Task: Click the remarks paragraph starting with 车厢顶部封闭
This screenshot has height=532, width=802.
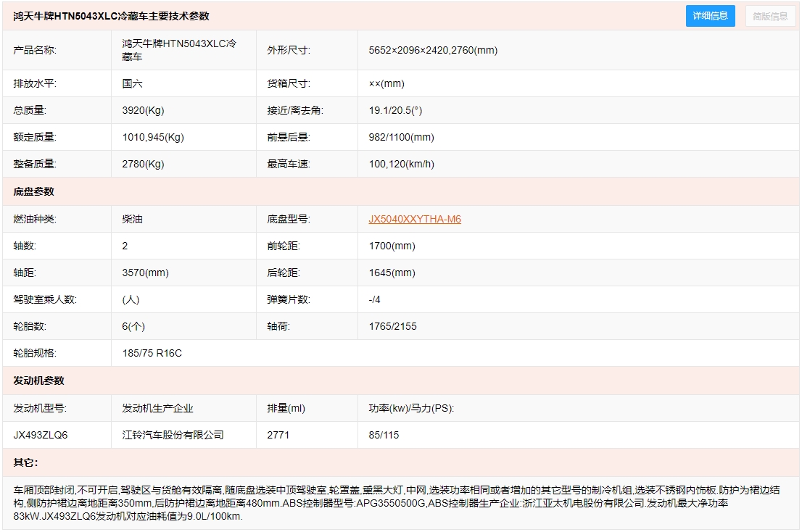Action: [397, 503]
